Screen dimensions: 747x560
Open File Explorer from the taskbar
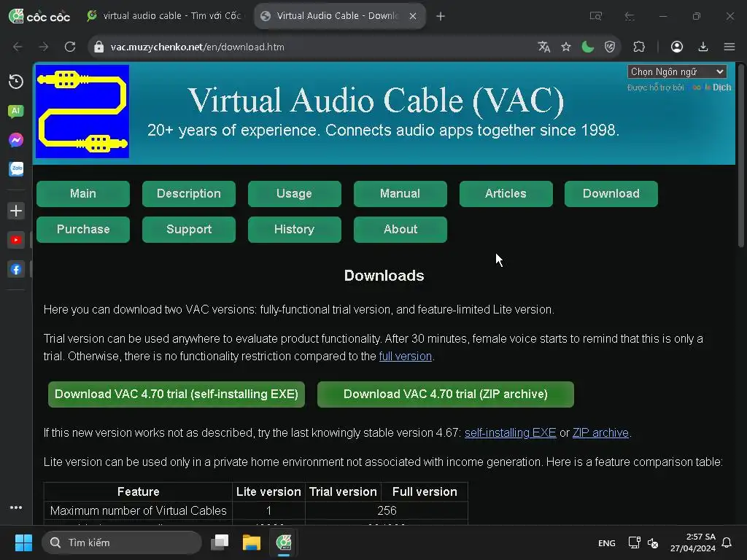point(252,542)
